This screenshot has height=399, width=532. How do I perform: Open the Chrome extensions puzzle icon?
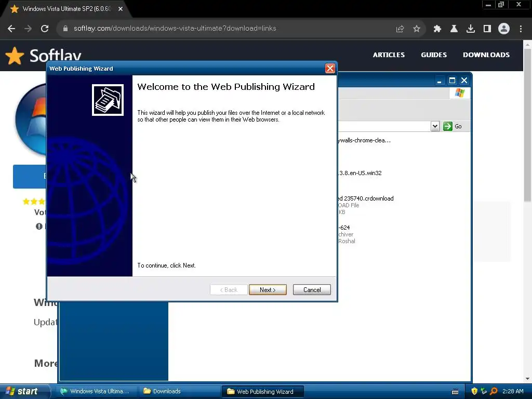point(437,29)
